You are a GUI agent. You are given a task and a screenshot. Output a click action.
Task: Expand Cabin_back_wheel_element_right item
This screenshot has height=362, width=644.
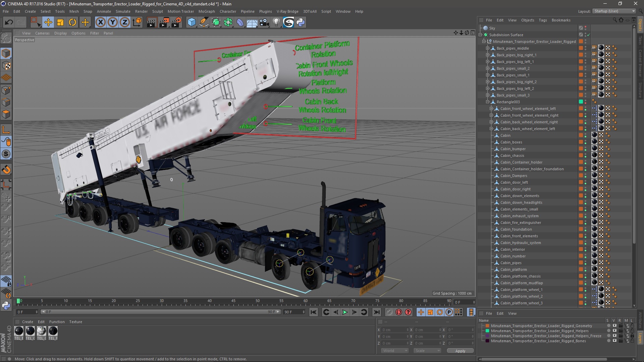pos(491,122)
